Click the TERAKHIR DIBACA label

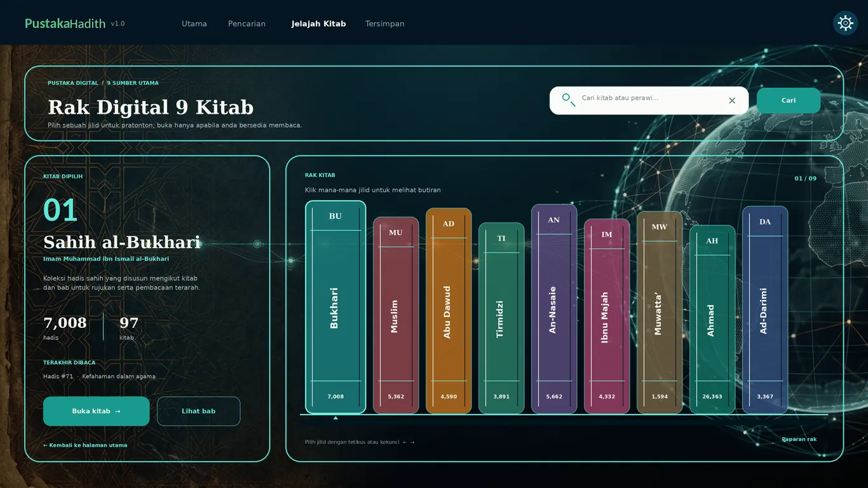click(69, 363)
